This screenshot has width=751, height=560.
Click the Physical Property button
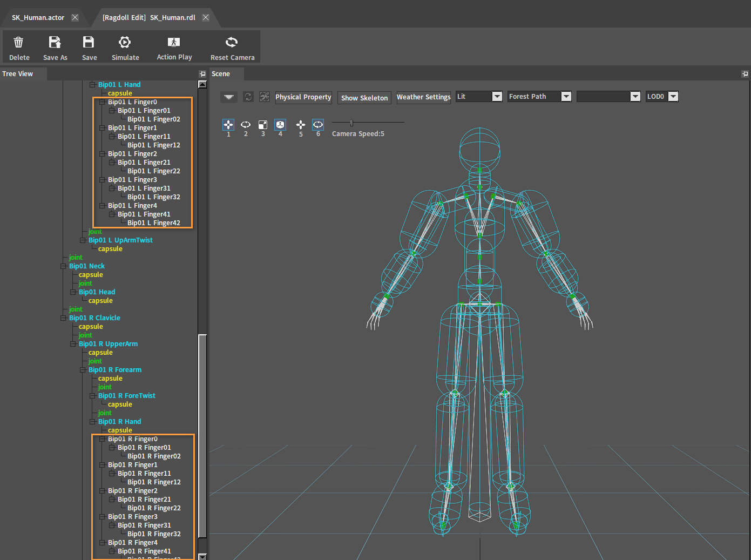pos(303,97)
